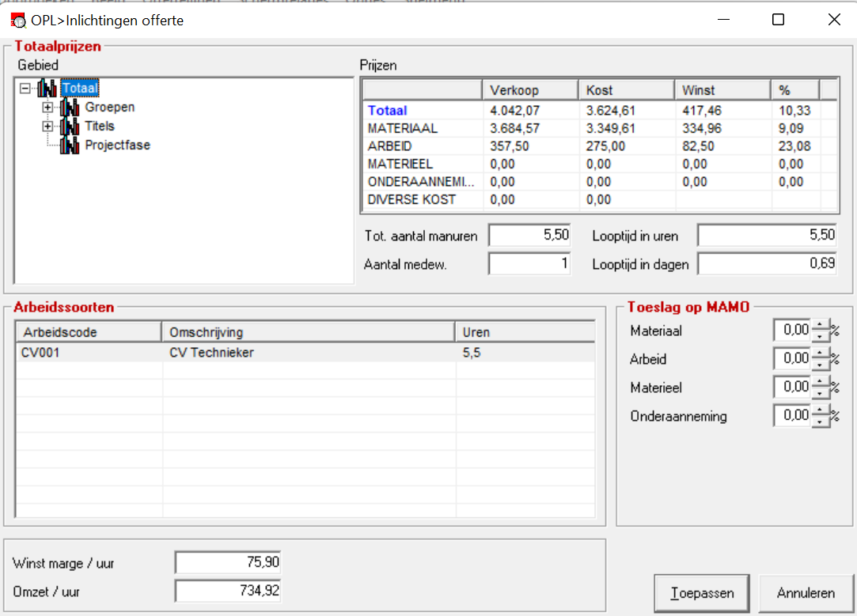Click the OPL application icon in title bar
The width and height of the screenshot is (857, 616).
coord(18,21)
